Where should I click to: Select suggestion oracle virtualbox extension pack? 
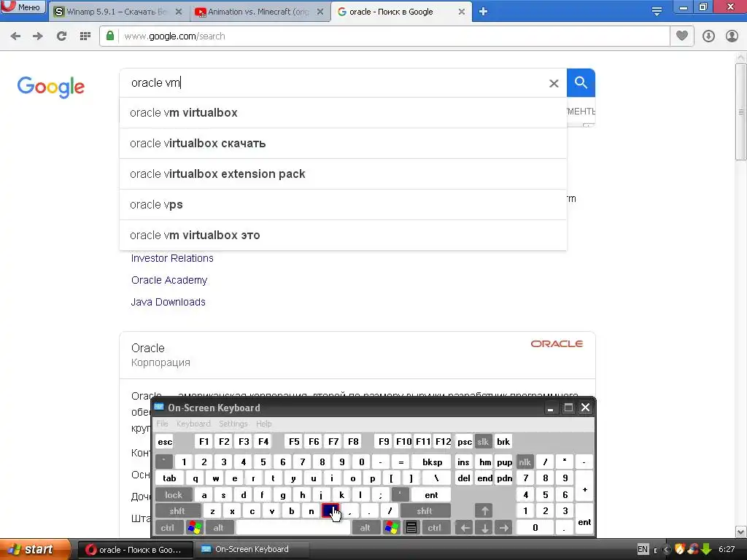coord(343,174)
